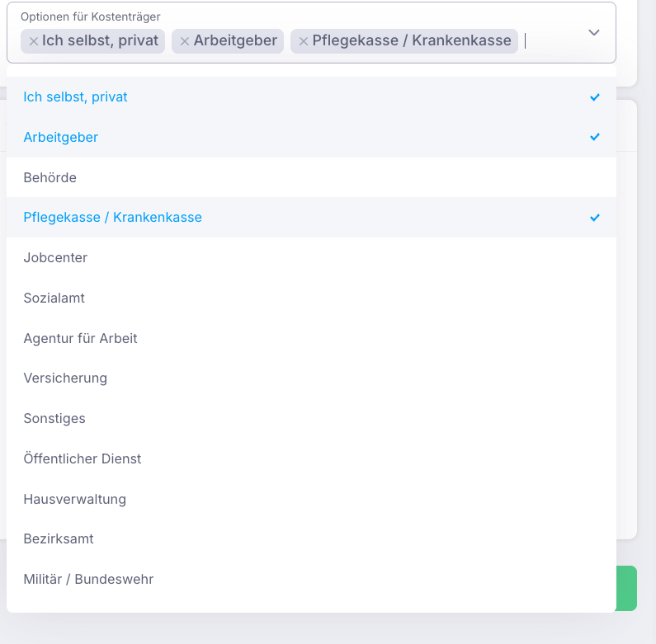
Task: Remove the 'Pflegekasse / Krankenkasse' tag x icon
Action: click(x=304, y=41)
